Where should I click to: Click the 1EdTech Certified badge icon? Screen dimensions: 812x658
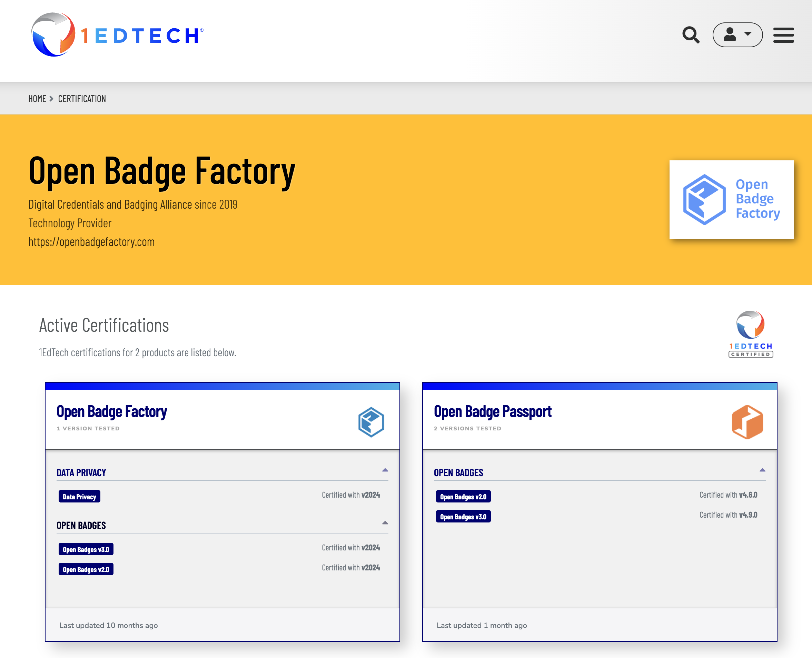[750, 334]
